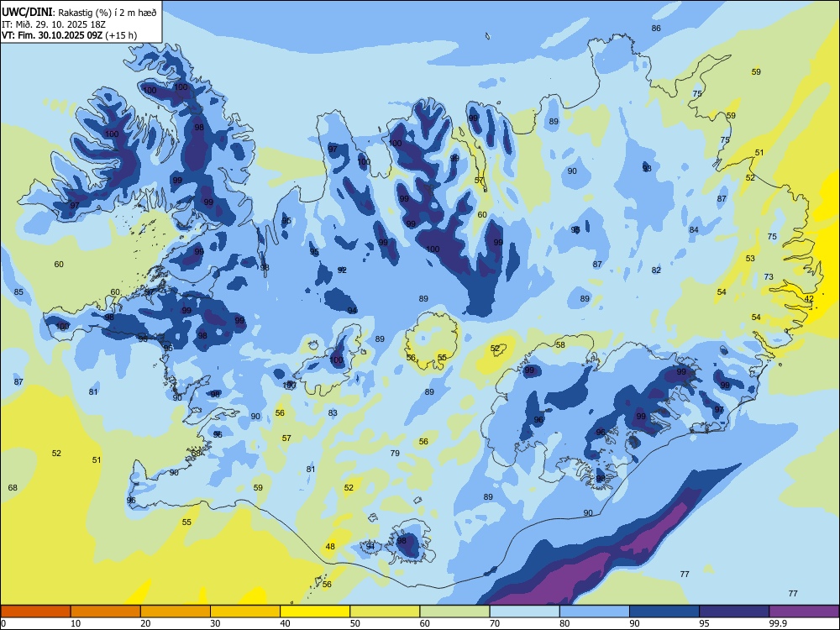Select the bright yellow 40–50 legend swatch
840x630 pixels.
(x=315, y=612)
